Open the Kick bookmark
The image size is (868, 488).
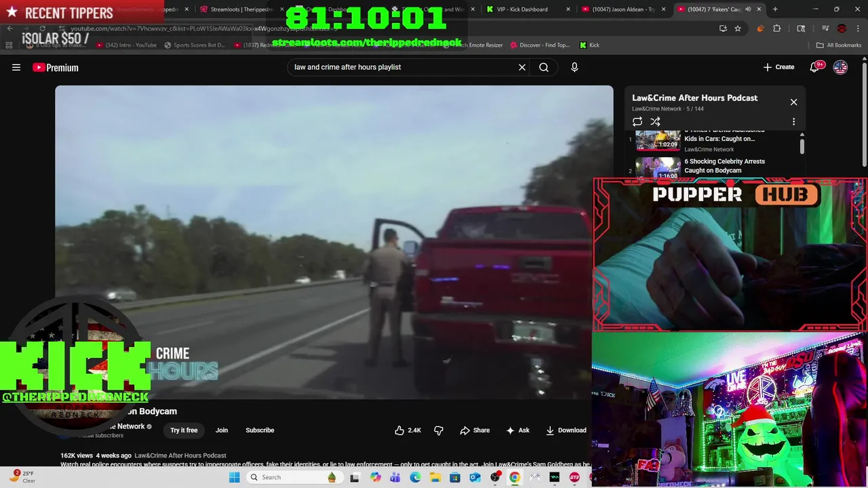click(x=589, y=45)
